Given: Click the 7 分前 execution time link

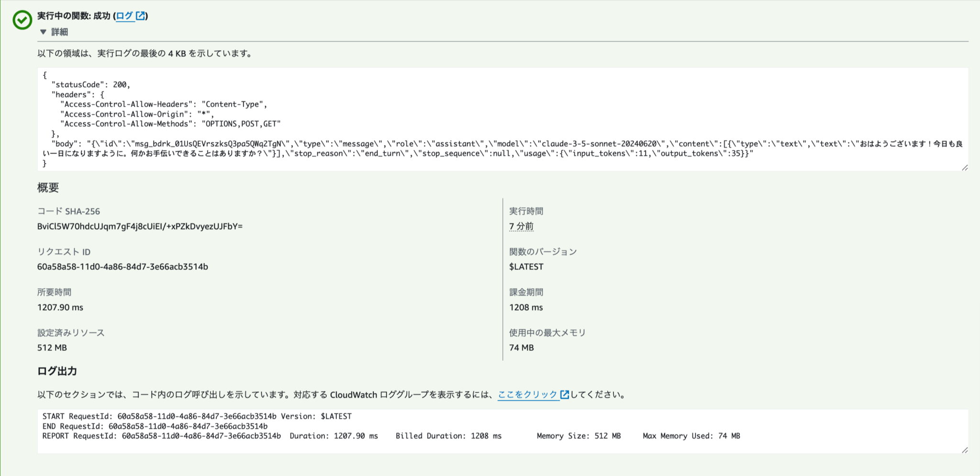Looking at the screenshot, I should pos(521,226).
